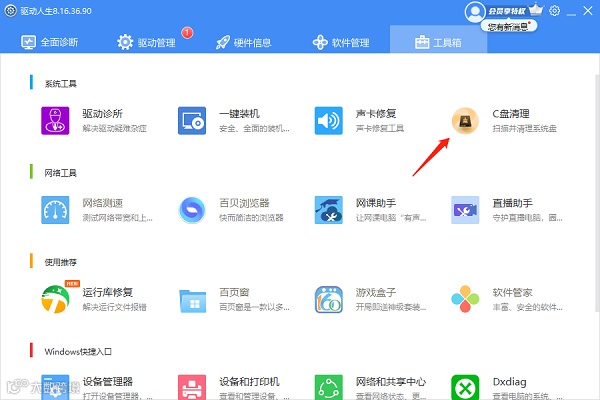This screenshot has height=400, width=600.
Task: Click the 快而简洁的浏览器 description text
Action: pyautogui.click(x=251, y=218)
